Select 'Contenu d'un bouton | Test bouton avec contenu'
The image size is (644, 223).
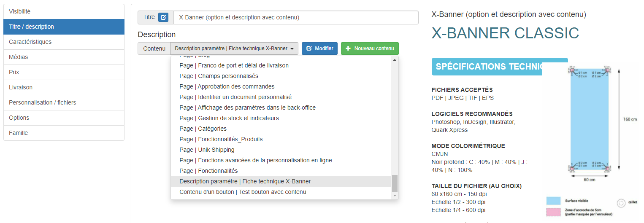[x=243, y=192]
